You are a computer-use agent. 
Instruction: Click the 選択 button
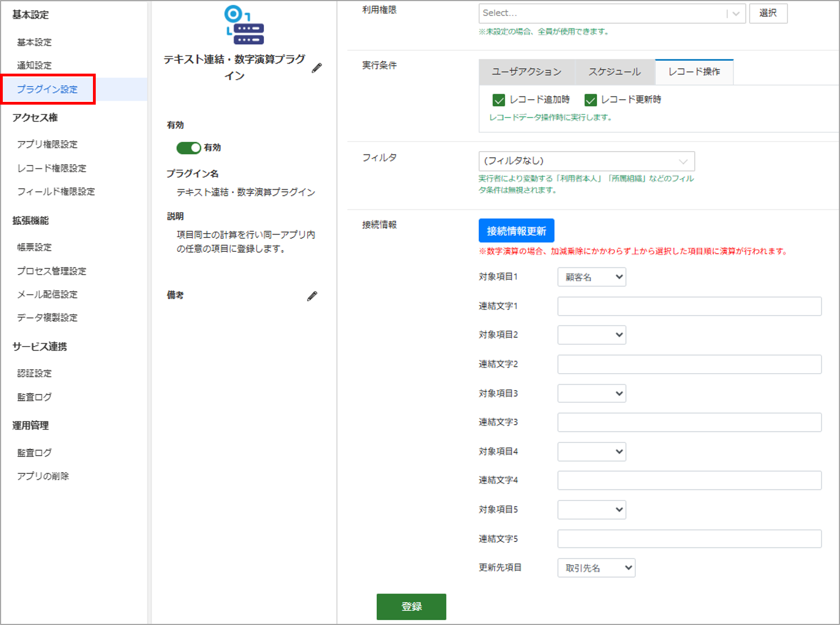(x=768, y=13)
